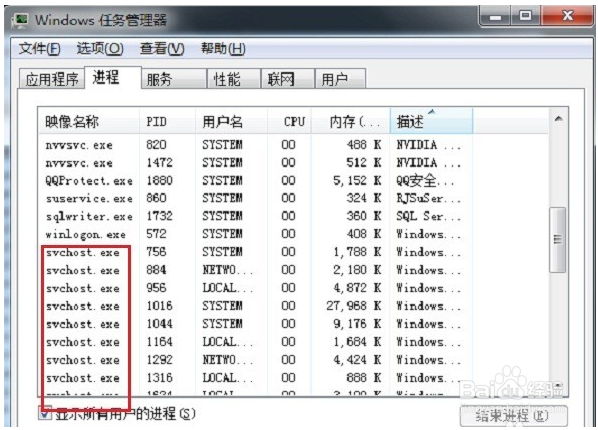Click PID value 572
Image resolution: width=598 pixels, height=430 pixels.
[156, 234]
